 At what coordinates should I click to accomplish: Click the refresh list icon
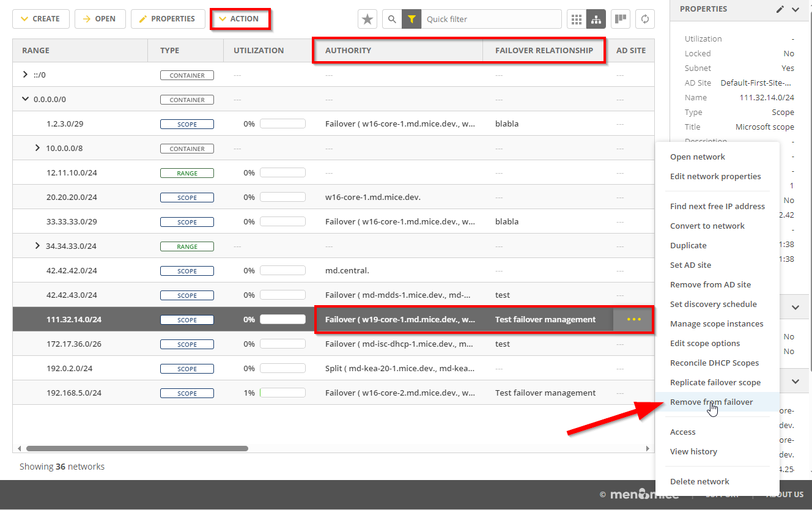644,19
